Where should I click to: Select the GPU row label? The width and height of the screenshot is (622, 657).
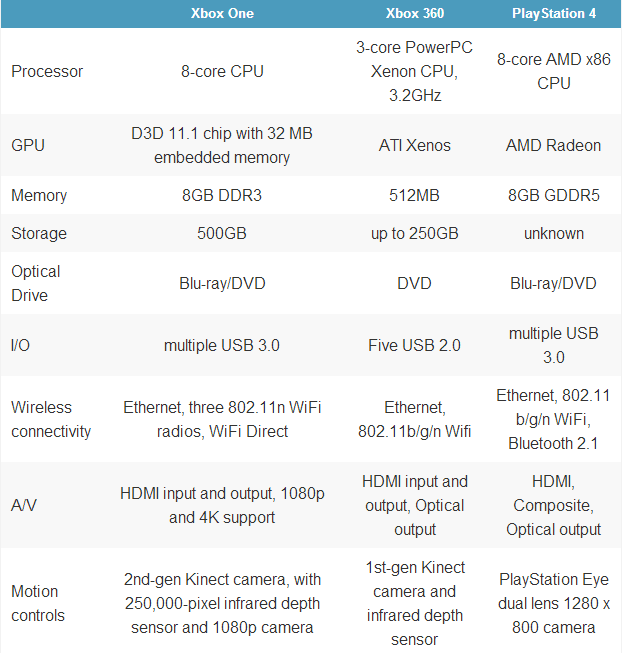(x=28, y=145)
